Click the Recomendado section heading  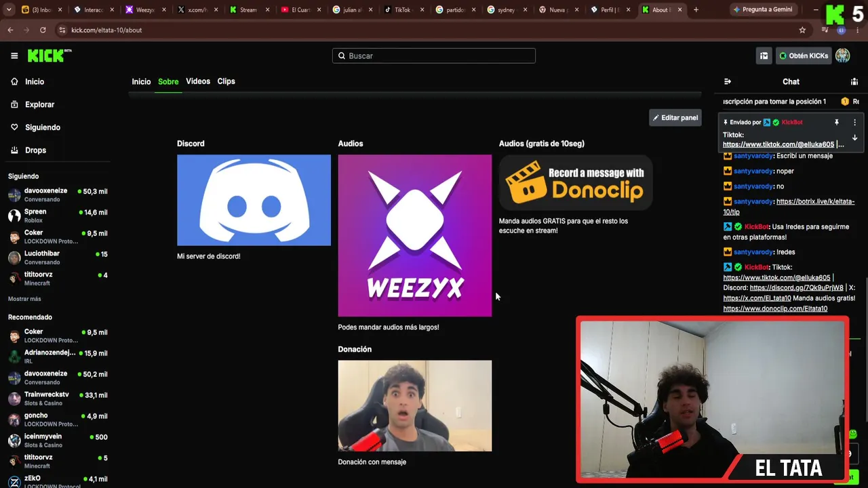click(30, 317)
